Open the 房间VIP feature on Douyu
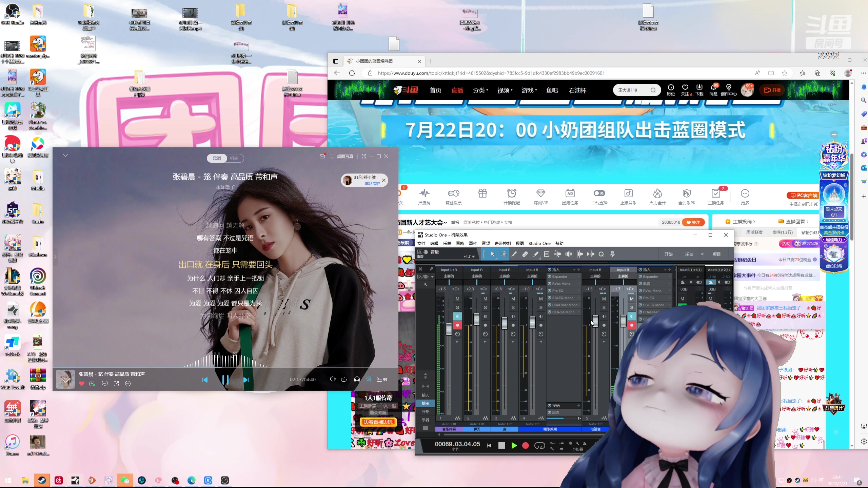 [x=540, y=197]
